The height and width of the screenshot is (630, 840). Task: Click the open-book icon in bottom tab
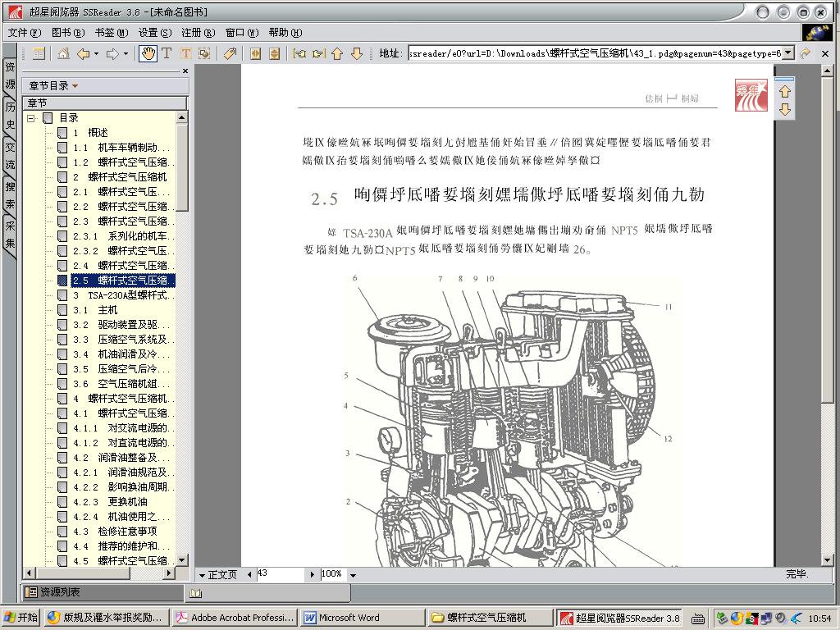(x=195, y=593)
